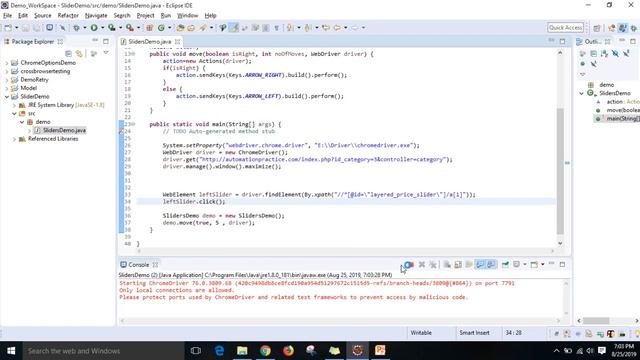Toggle Show Console When Standard Out Changes
Screen dimensions: 640x360
point(480,264)
